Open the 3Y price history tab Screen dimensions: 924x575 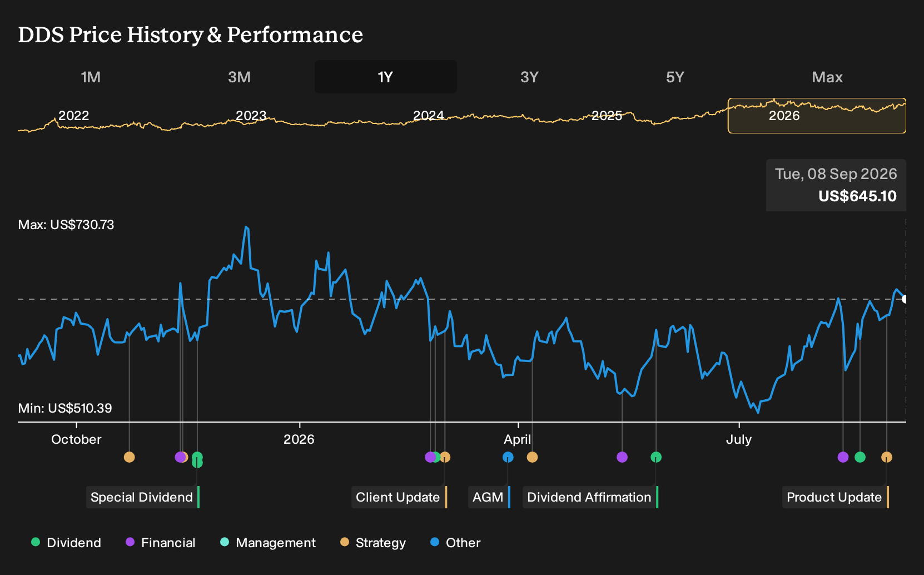(x=529, y=77)
